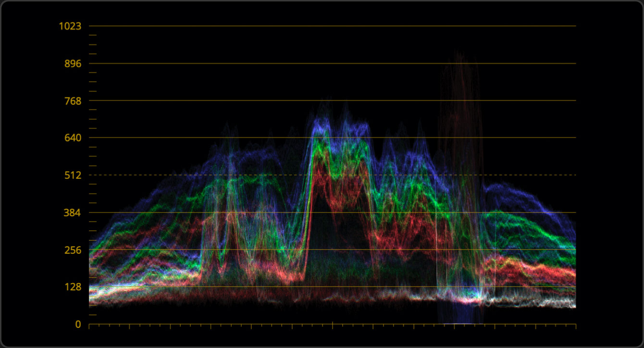
Task: Click the tall center tick on the horizontal axis
Action: [333, 325]
